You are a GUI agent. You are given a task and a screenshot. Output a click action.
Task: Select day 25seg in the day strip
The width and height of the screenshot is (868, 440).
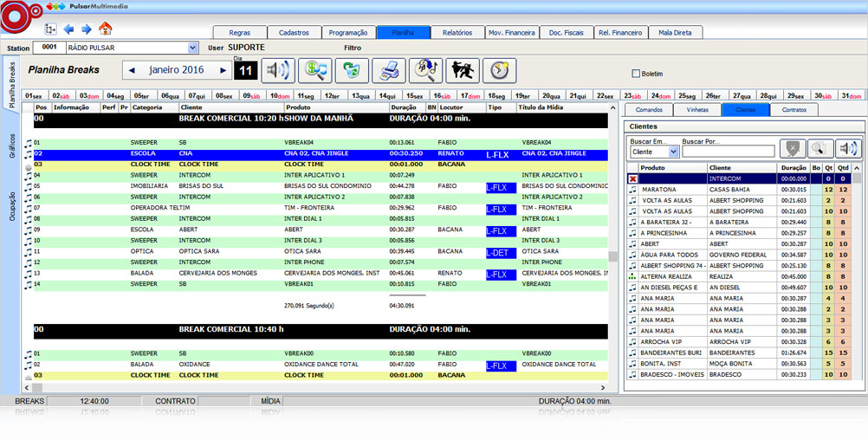(x=687, y=96)
